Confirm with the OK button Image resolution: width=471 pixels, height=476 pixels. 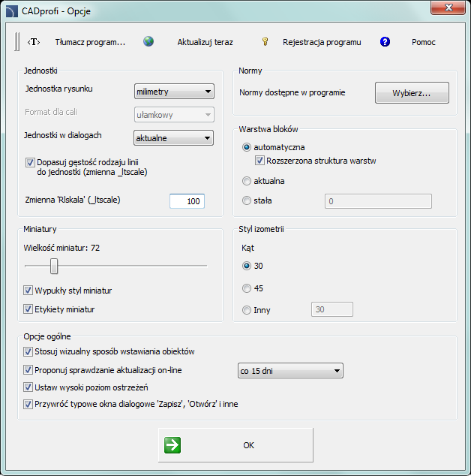coord(235,445)
